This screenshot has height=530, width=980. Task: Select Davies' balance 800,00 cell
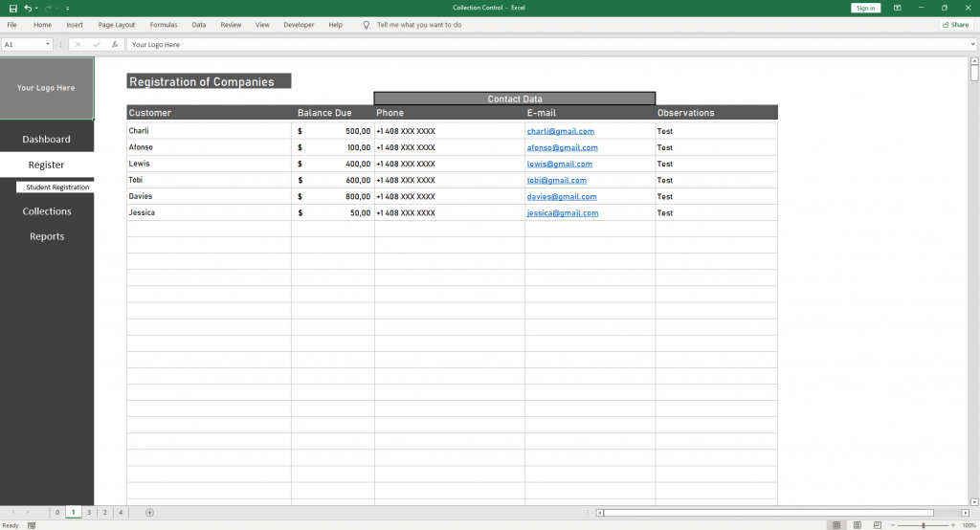click(332, 196)
